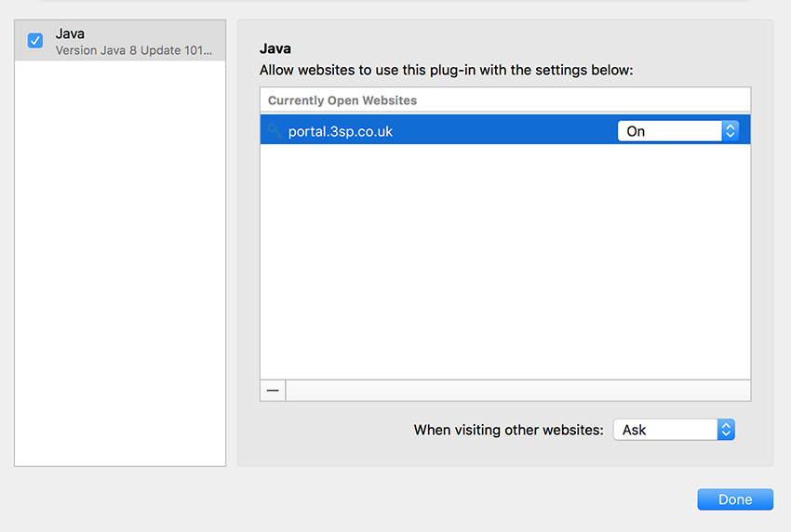Click the Allow websites to use this plug-in text
The width and height of the screenshot is (791, 532).
click(x=446, y=70)
